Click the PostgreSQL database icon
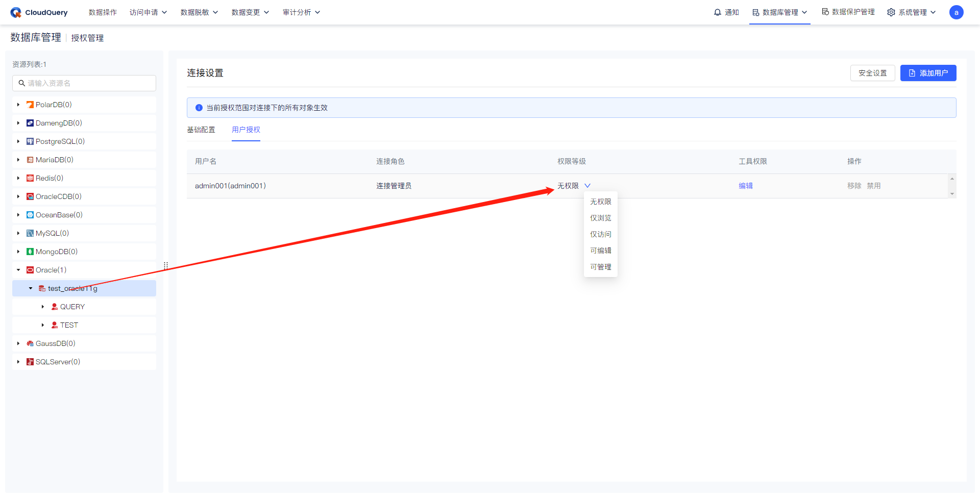 click(x=30, y=141)
